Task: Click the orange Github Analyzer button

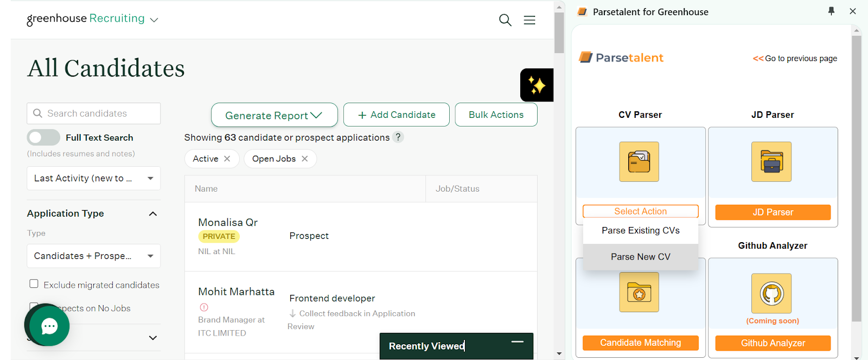Action: tap(773, 343)
